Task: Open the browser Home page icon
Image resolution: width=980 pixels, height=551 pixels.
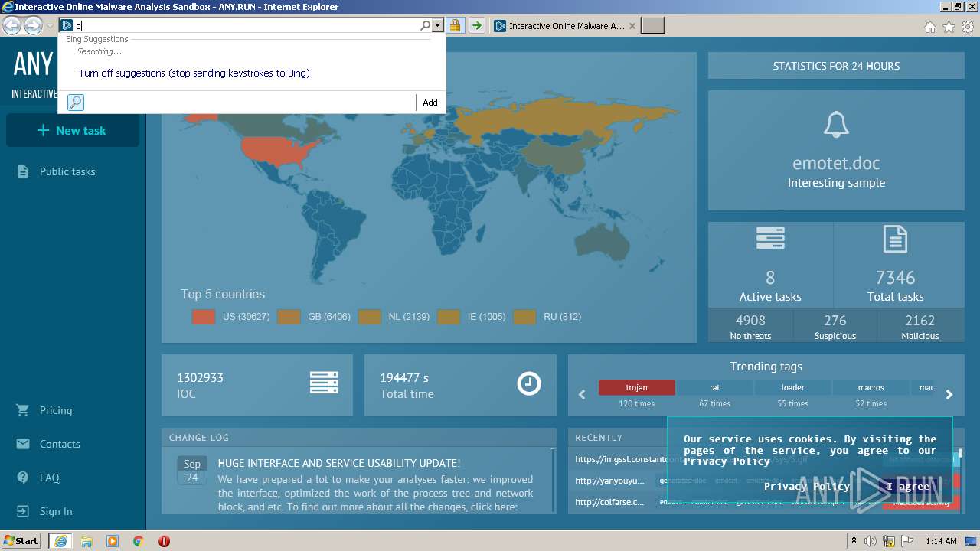Action: (929, 27)
